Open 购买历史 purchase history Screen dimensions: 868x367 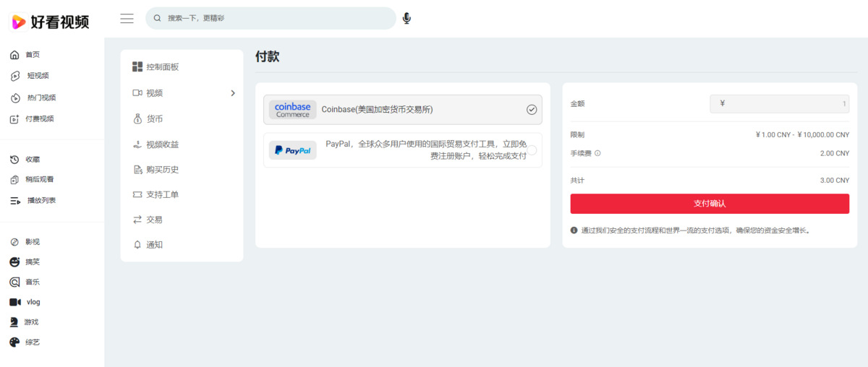click(x=162, y=170)
